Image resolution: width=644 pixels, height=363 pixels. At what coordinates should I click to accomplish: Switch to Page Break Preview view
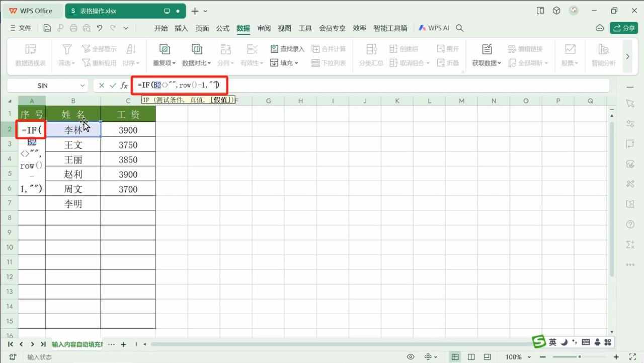(488, 357)
